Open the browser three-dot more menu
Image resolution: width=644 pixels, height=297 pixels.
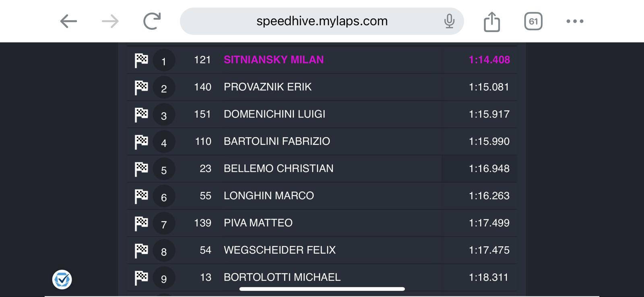575,21
